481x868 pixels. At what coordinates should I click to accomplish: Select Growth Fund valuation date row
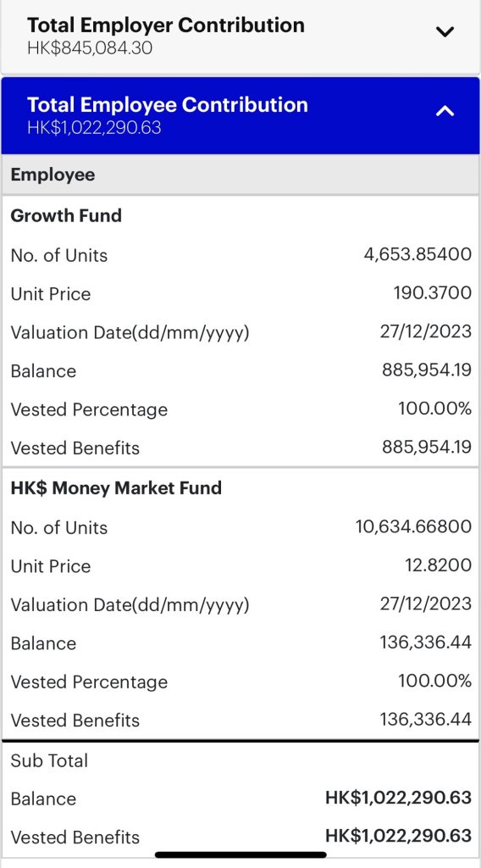coord(240,332)
